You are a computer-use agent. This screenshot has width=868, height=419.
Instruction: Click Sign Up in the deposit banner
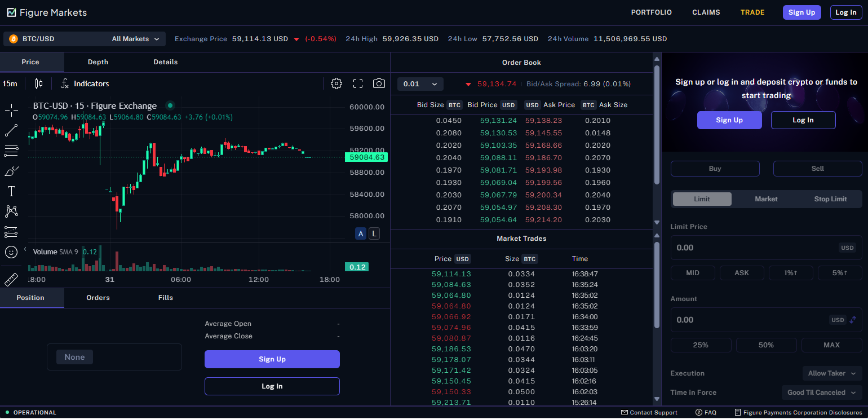pos(729,120)
